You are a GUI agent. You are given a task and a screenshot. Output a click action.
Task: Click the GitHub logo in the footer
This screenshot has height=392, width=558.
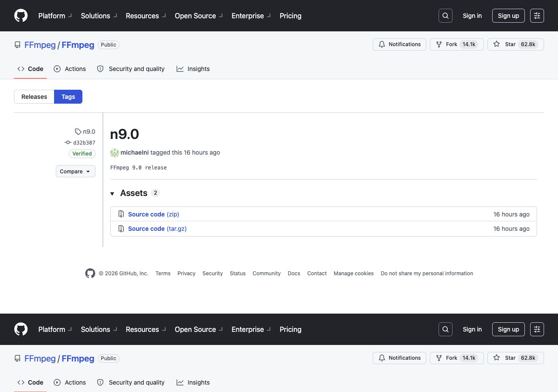(90, 274)
